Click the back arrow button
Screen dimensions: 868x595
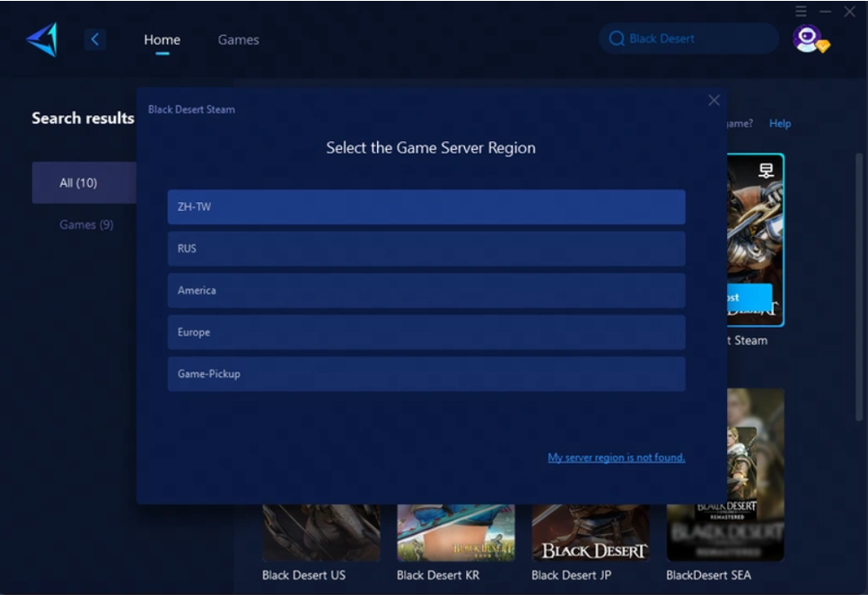click(x=95, y=39)
